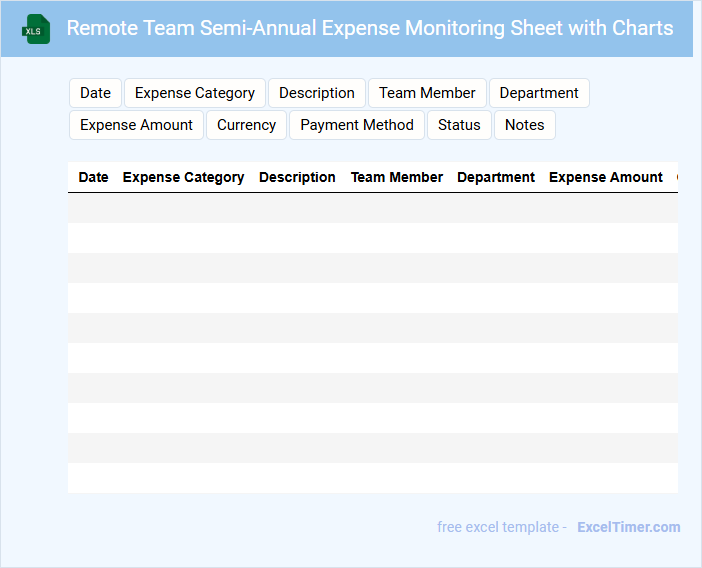Click the sheet title heading text
This screenshot has width=702, height=568.
[x=369, y=28]
